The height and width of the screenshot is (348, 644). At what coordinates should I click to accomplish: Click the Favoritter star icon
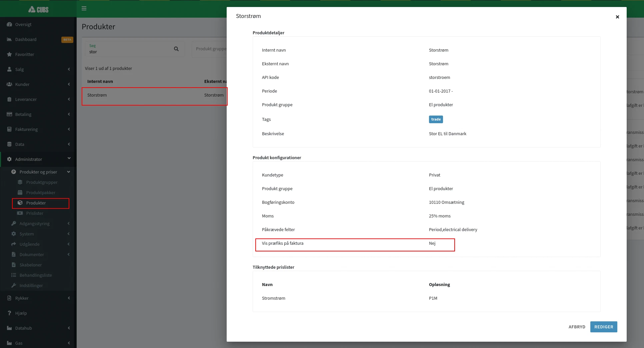9,54
